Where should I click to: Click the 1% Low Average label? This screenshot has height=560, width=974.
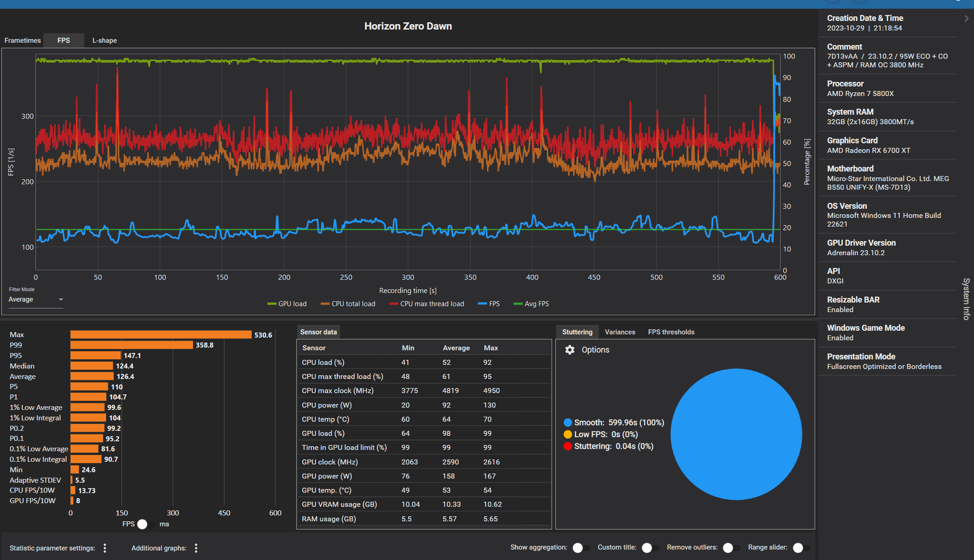coord(36,408)
